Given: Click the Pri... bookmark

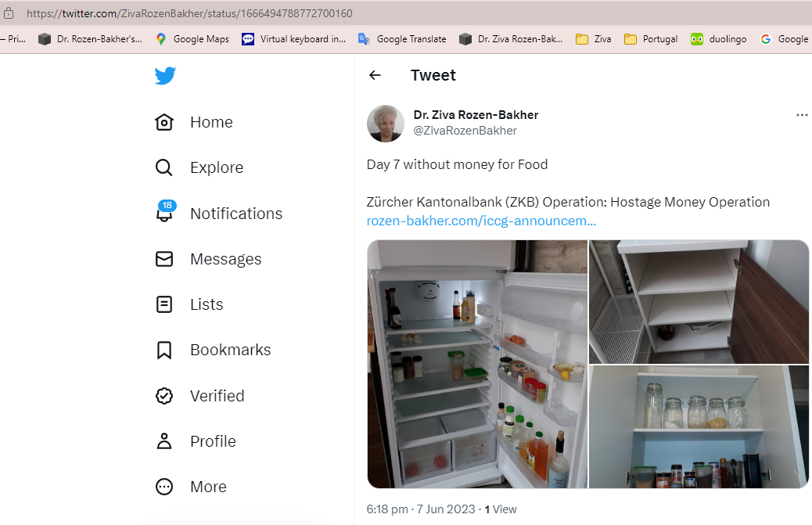Looking at the screenshot, I should [x=13, y=39].
